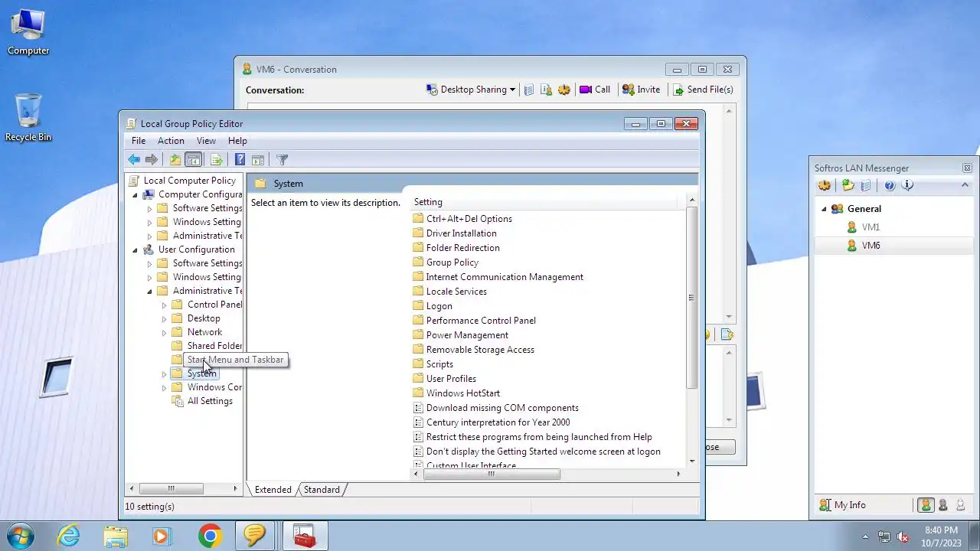Click the settings gear icon in Softros LAN Messenger

(x=825, y=185)
